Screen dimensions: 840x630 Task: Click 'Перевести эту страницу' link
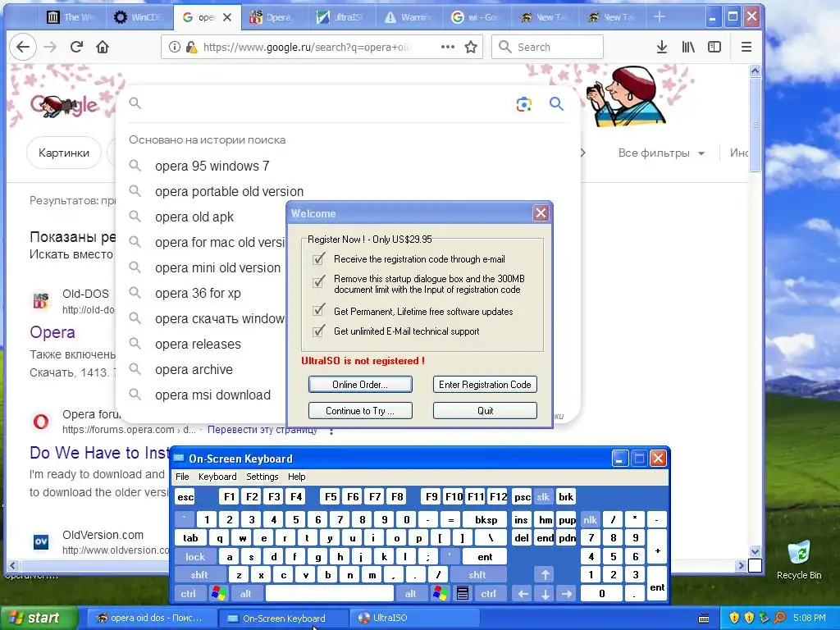click(262, 430)
